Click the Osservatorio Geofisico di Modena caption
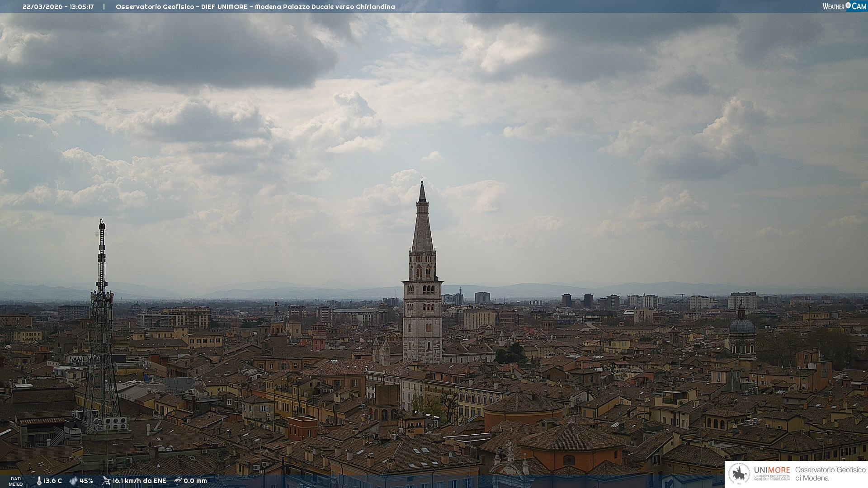 [830, 474]
